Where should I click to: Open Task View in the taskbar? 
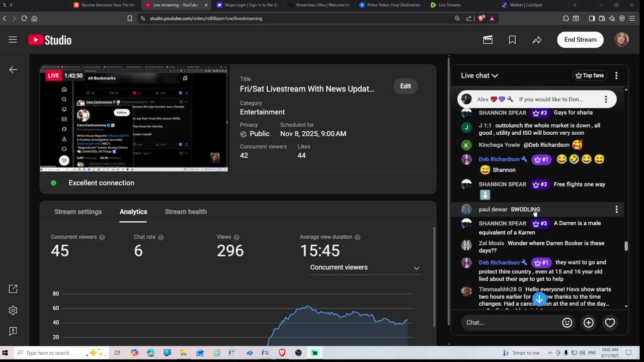tap(117, 353)
